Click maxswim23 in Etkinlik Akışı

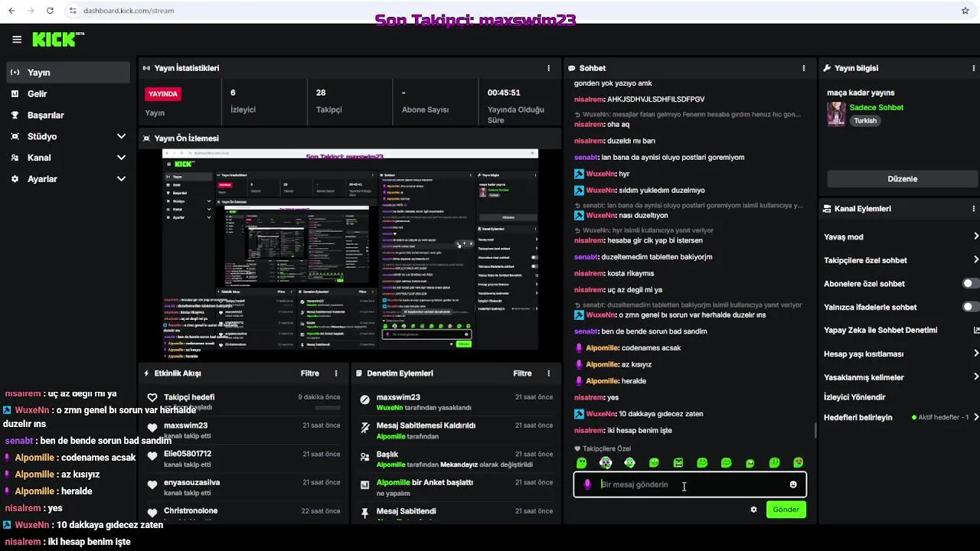click(185, 426)
